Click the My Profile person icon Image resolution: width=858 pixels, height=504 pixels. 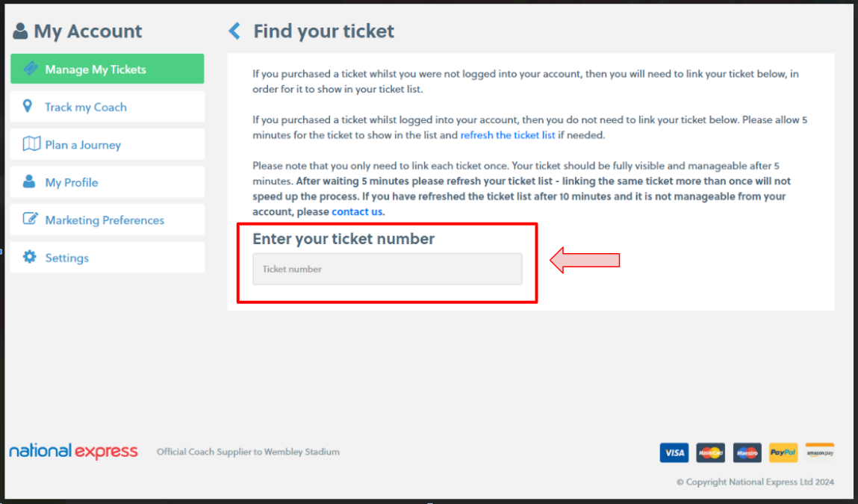click(x=28, y=181)
